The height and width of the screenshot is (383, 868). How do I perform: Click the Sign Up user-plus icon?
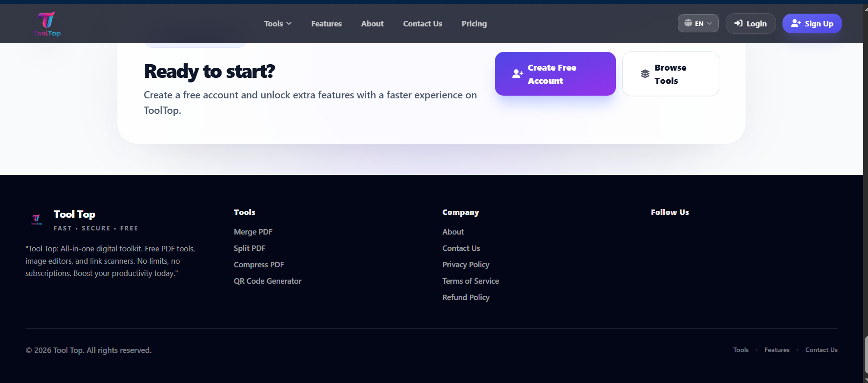[x=796, y=23]
